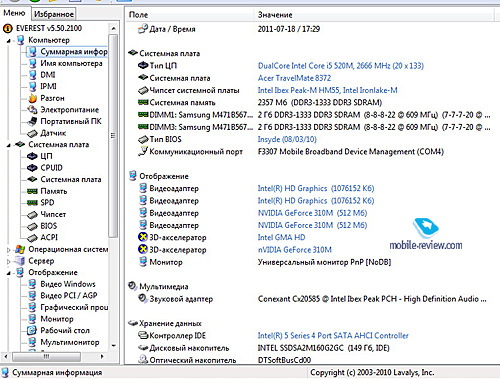Open the Intel Ibex Peak-M HM55 link
The height and width of the screenshot is (379, 500).
coord(327,90)
